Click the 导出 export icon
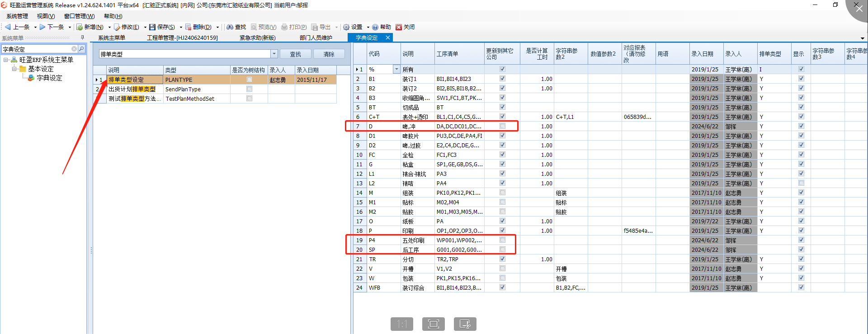 [315, 27]
